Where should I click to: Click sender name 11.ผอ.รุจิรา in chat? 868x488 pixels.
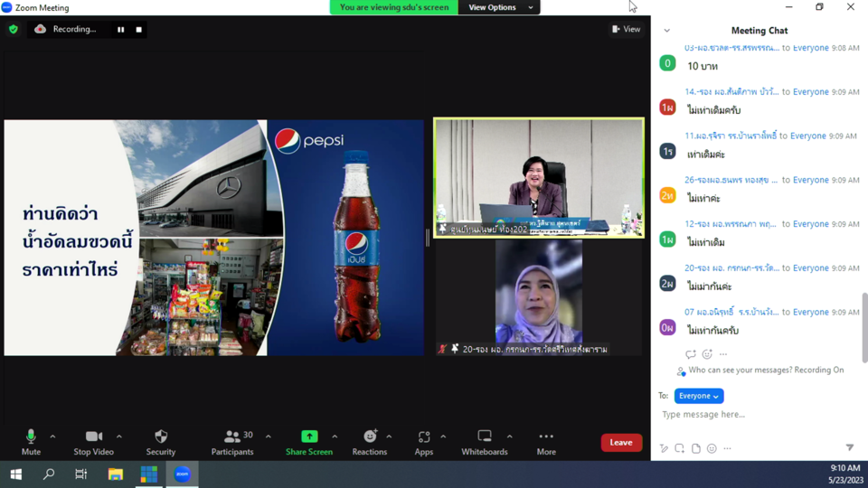(731, 136)
